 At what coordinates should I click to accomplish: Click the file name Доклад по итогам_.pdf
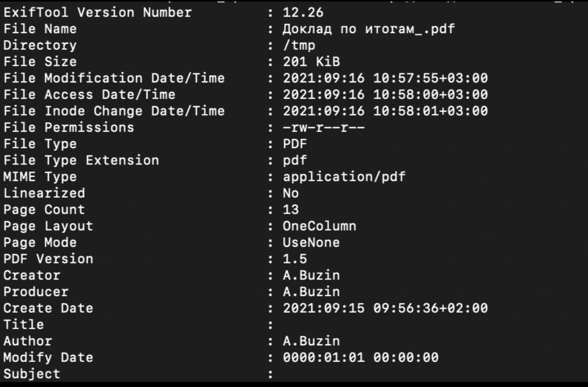(x=368, y=29)
